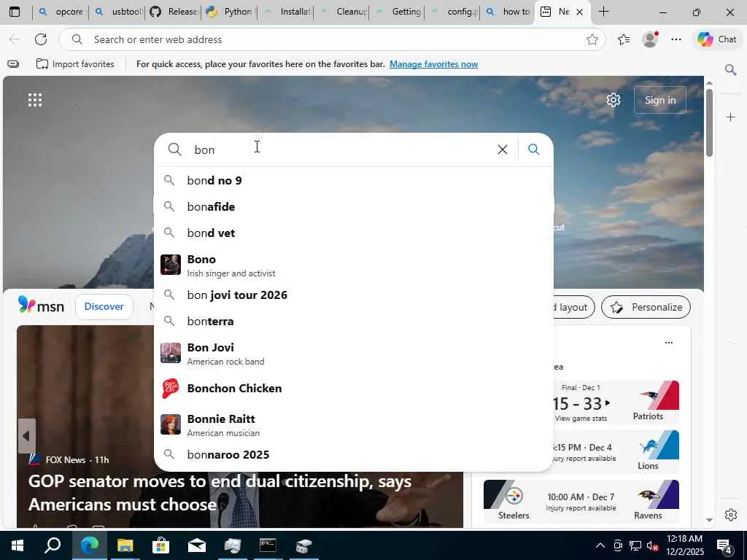
Task: Open the tab actions menu icon
Action: [x=15, y=12]
